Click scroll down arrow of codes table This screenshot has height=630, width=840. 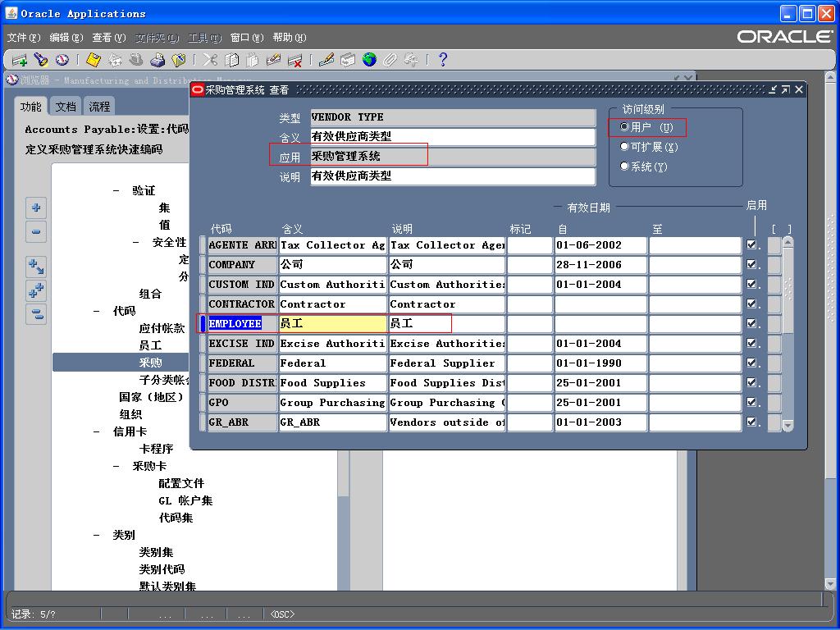coord(787,426)
